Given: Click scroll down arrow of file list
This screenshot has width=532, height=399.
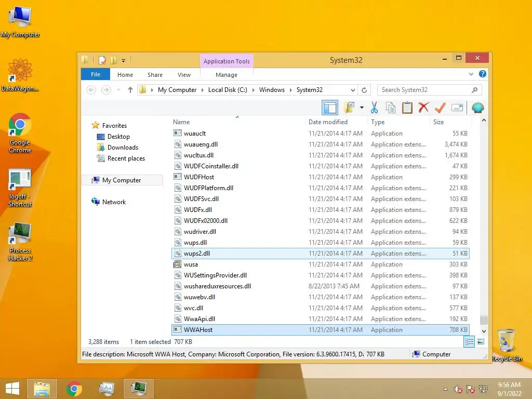Looking at the screenshot, I should (x=484, y=331).
